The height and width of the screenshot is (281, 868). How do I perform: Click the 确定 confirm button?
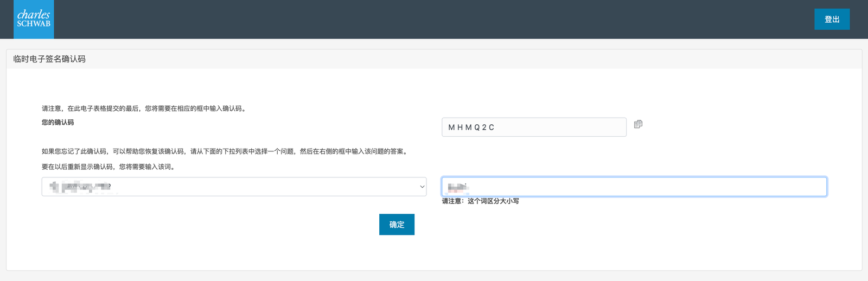pos(397,224)
